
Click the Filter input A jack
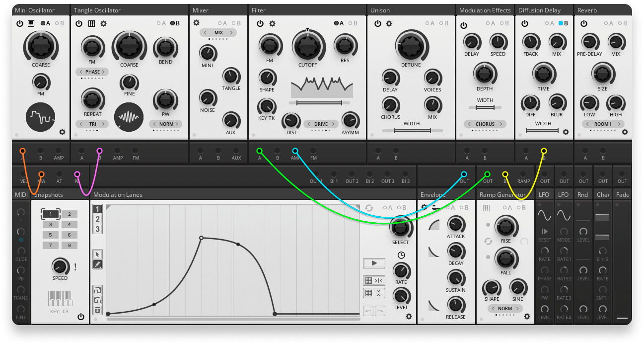point(259,151)
